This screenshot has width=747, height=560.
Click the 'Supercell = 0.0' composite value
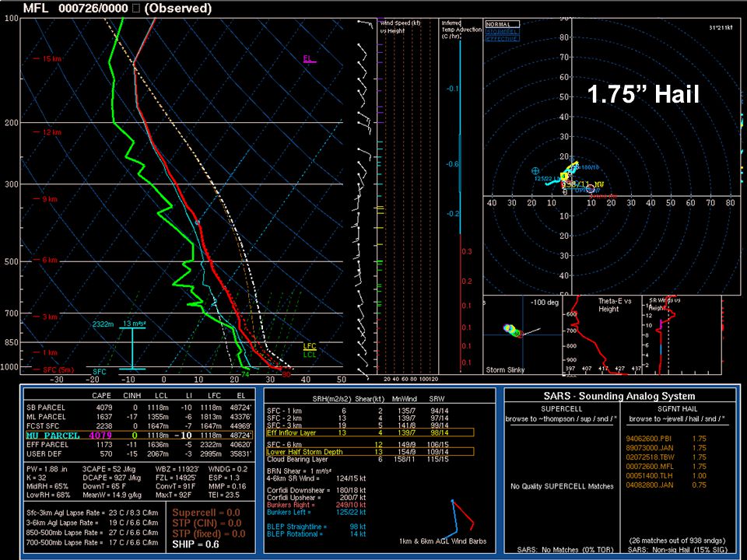(x=206, y=513)
